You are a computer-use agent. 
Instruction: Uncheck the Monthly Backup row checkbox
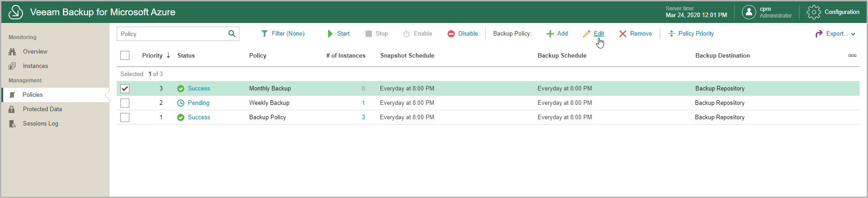pyautogui.click(x=125, y=89)
